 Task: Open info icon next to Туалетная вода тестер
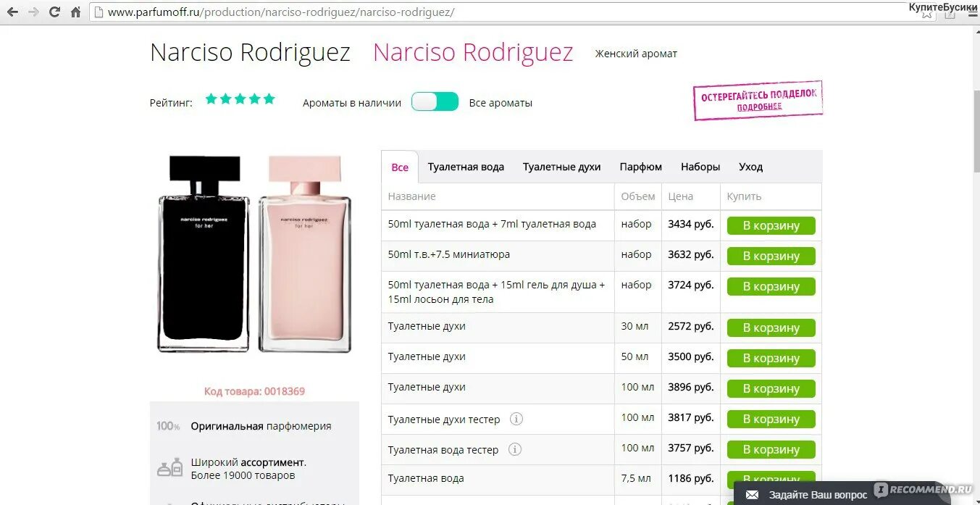515,449
